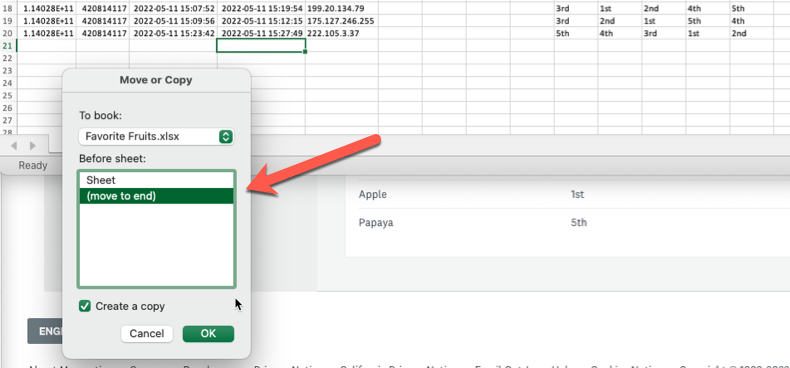Click 420814117 cell in row 20
Viewport: 790px width, 368px height.
point(103,33)
